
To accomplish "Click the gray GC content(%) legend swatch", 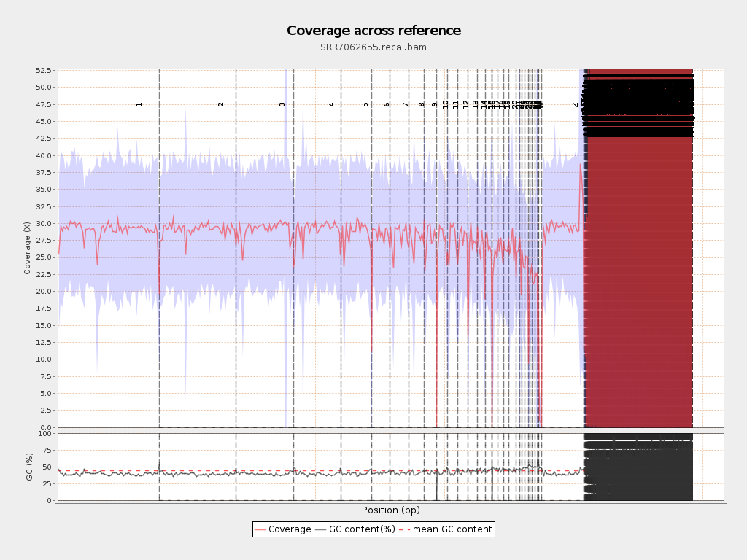I will pyautogui.click(x=321, y=529).
